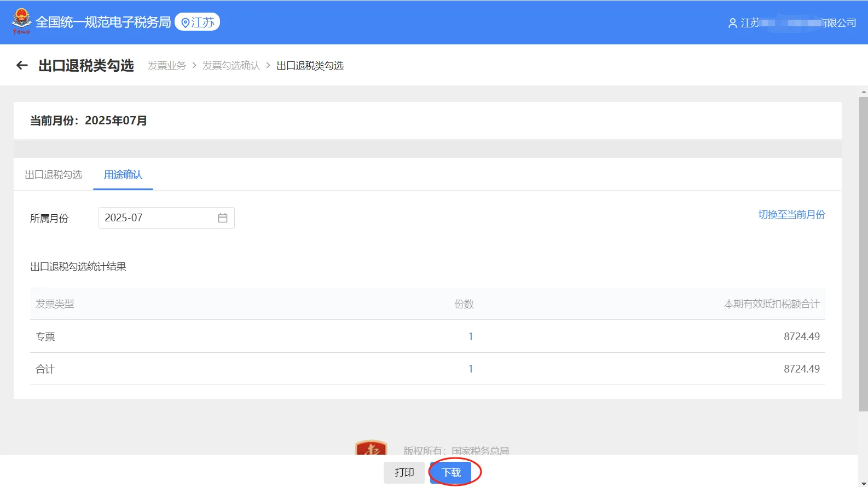Select the 合计 row label

(x=45, y=369)
